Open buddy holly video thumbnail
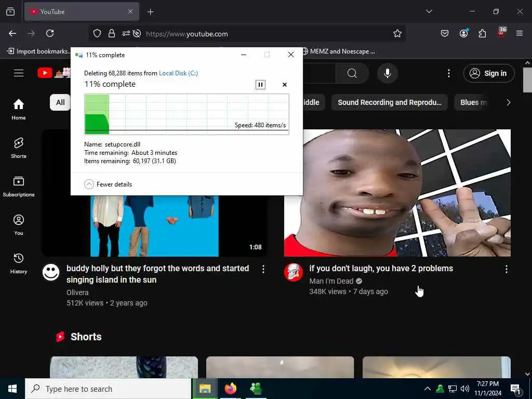 point(154,225)
